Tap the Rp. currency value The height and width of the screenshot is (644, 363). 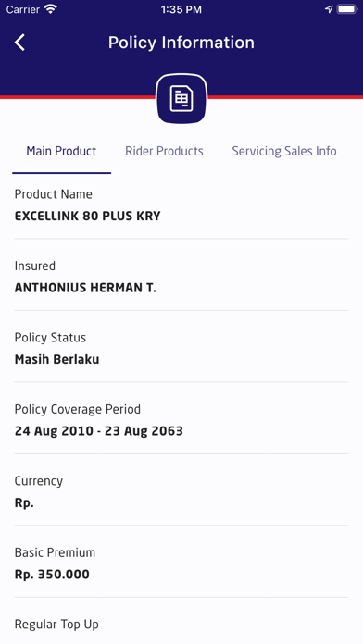pos(24,502)
